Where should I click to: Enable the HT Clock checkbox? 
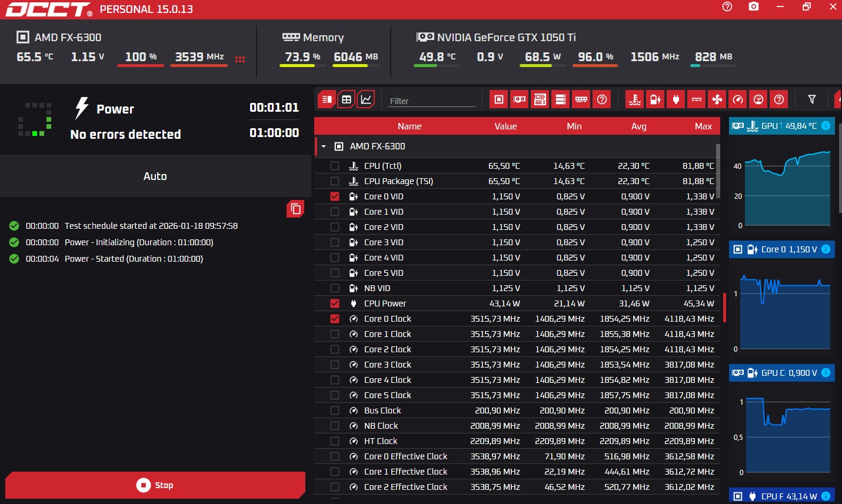[x=335, y=441]
